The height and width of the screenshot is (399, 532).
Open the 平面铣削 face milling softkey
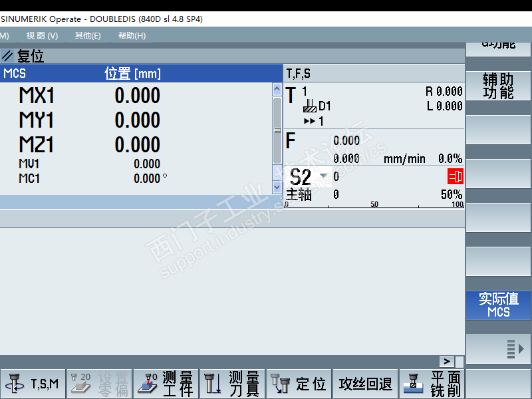(432, 384)
